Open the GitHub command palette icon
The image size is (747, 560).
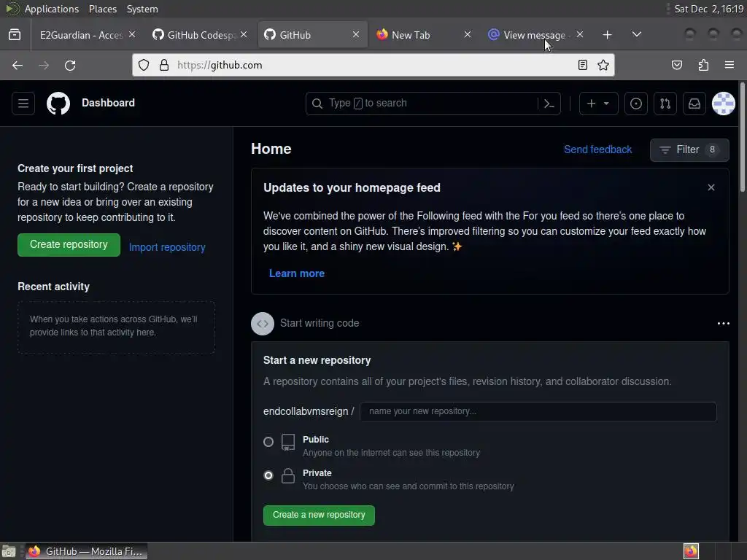coord(549,104)
